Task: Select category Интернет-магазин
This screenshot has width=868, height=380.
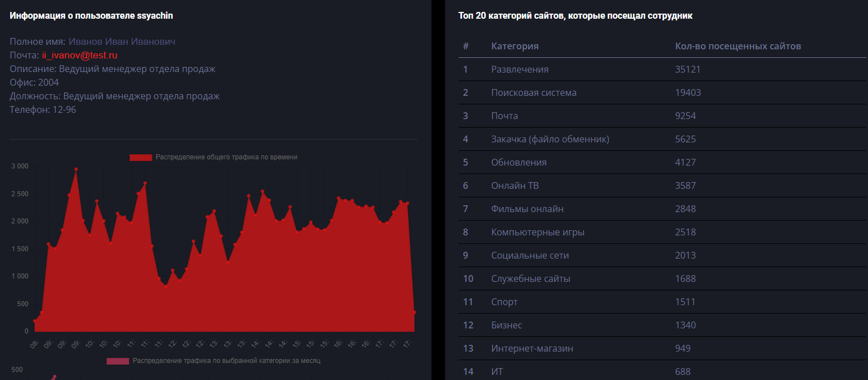Action: (x=532, y=348)
